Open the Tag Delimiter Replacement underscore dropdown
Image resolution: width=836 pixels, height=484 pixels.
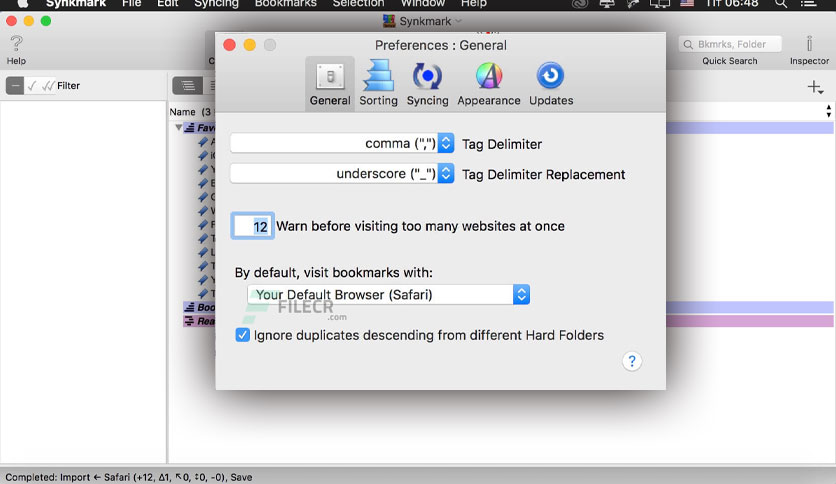point(342,174)
